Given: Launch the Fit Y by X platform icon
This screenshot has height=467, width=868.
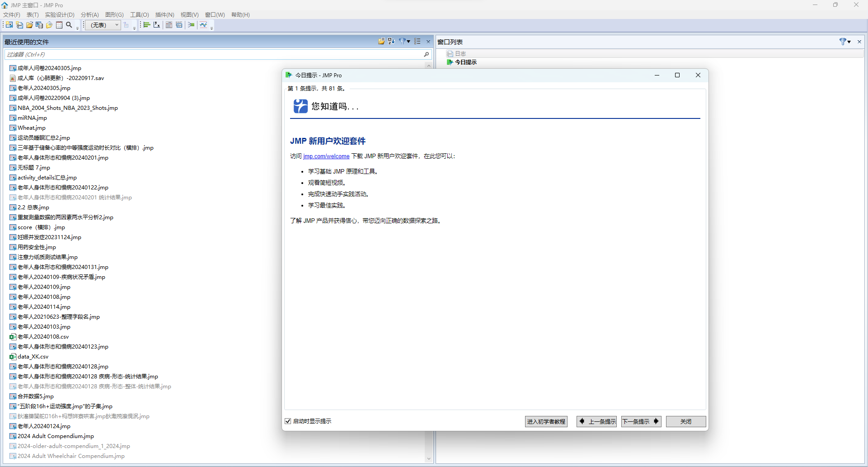Looking at the screenshot, I should click(157, 25).
